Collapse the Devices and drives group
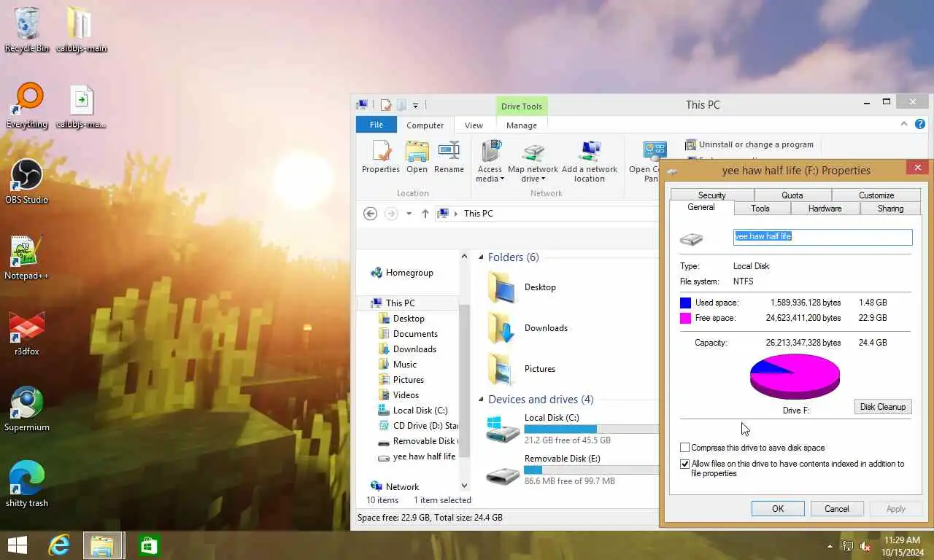This screenshot has height=560, width=934. point(481,400)
